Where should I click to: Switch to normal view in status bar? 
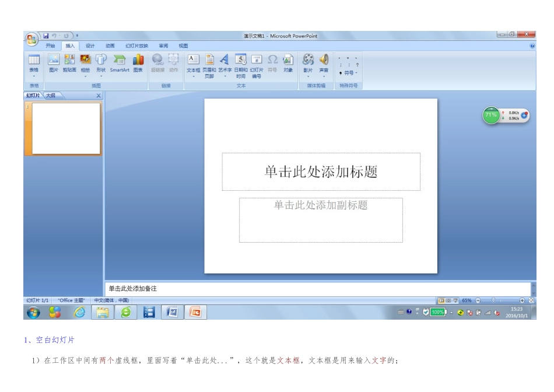441,300
